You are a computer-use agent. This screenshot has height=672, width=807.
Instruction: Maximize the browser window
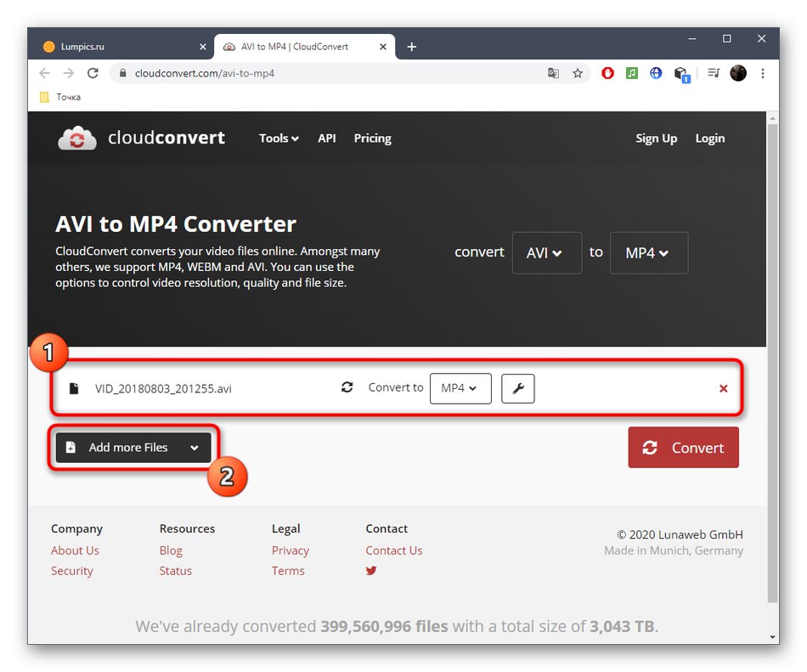(x=726, y=38)
